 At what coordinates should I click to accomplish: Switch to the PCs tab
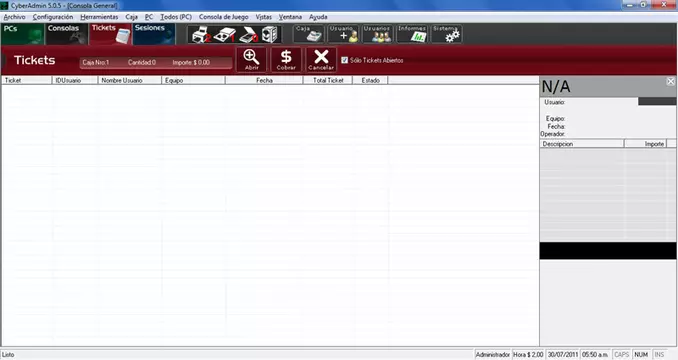[x=22, y=34]
